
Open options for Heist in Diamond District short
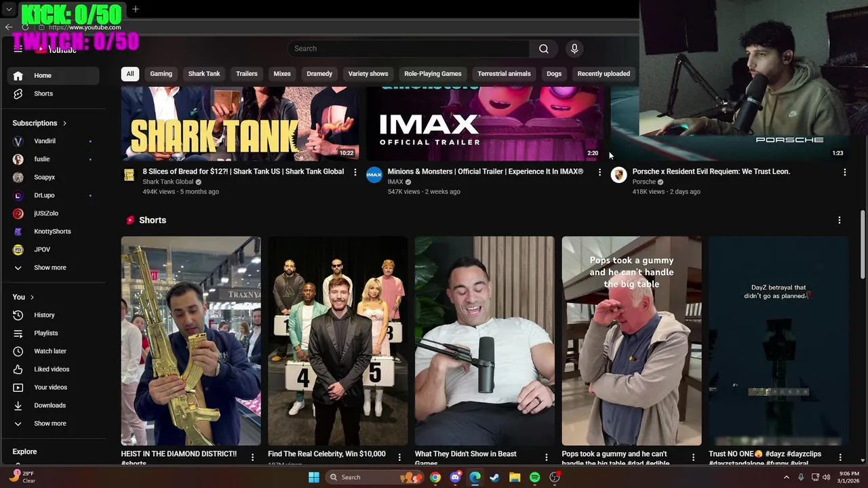pyautogui.click(x=252, y=457)
